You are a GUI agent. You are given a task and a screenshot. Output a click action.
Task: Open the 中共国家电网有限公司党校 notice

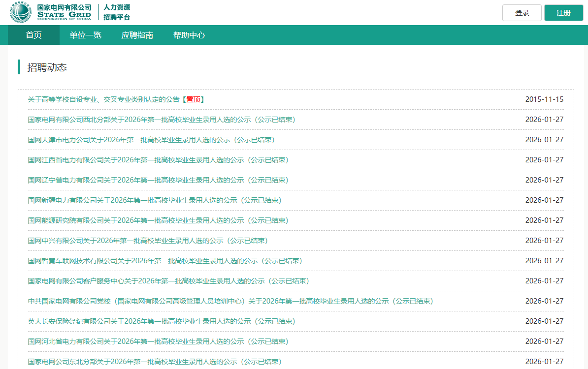(x=230, y=301)
